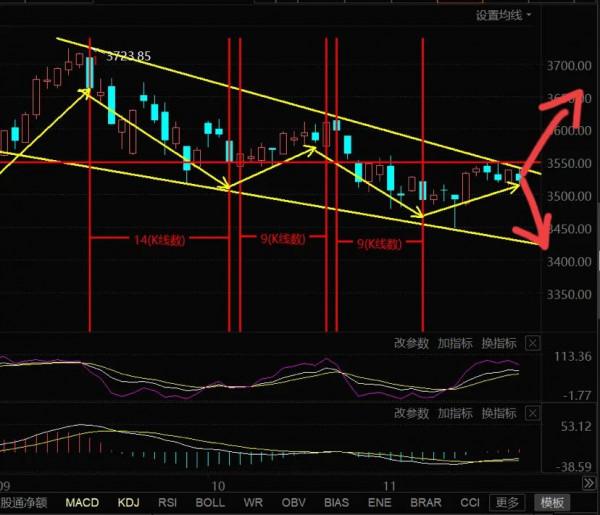Image resolution: width=600 pixels, height=515 pixels.
Task: Select the KDJ indicator tab
Action: point(129,502)
